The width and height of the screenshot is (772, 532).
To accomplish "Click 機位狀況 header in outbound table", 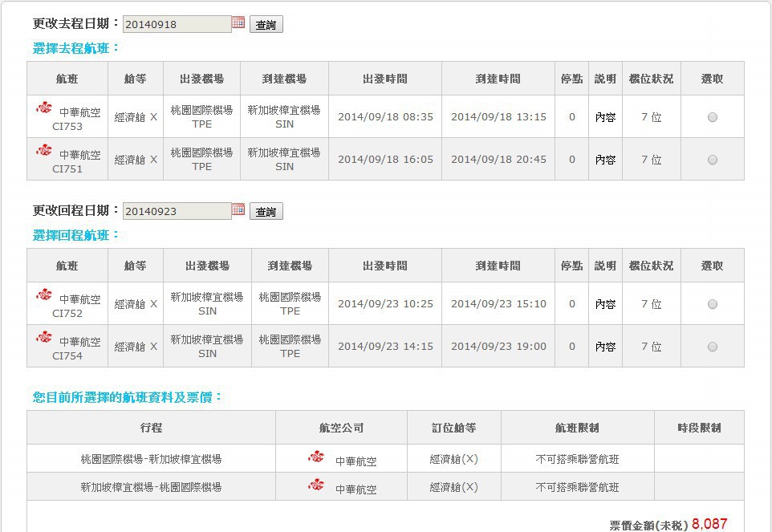I will [x=652, y=79].
